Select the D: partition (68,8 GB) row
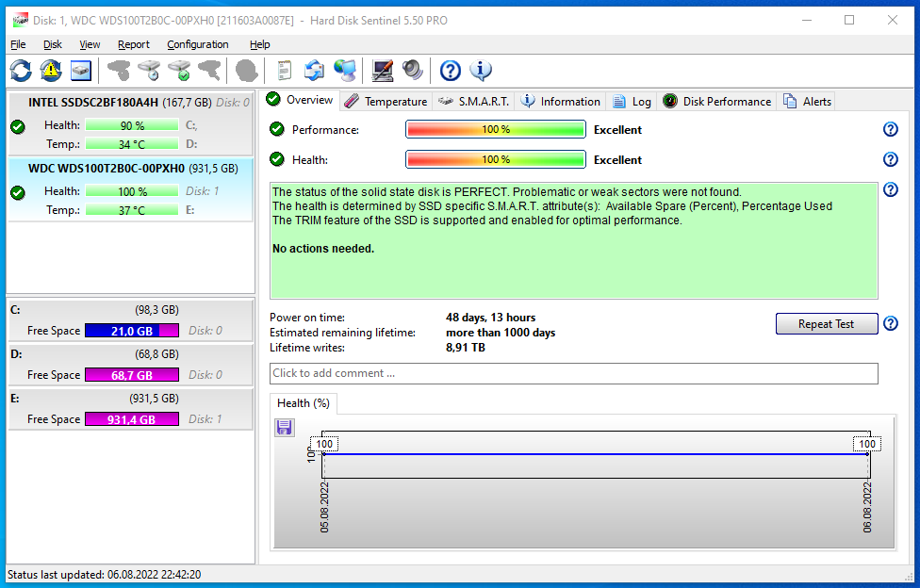Screen dimensions: 920x588 [x=130, y=365]
